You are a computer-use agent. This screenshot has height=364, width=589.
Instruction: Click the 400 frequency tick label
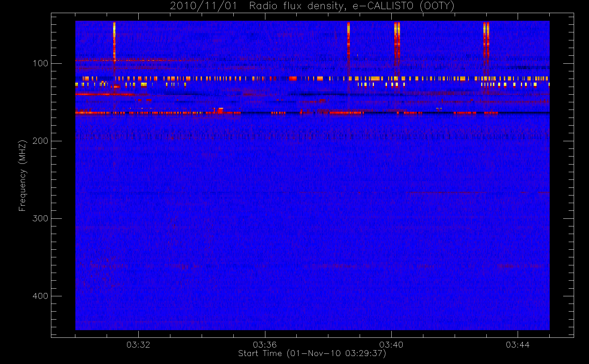tap(40, 296)
